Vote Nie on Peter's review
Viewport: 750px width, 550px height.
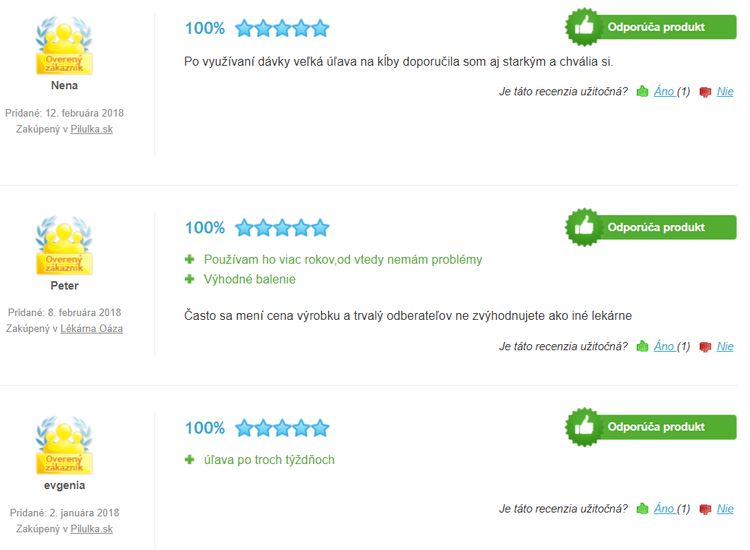pos(725,346)
